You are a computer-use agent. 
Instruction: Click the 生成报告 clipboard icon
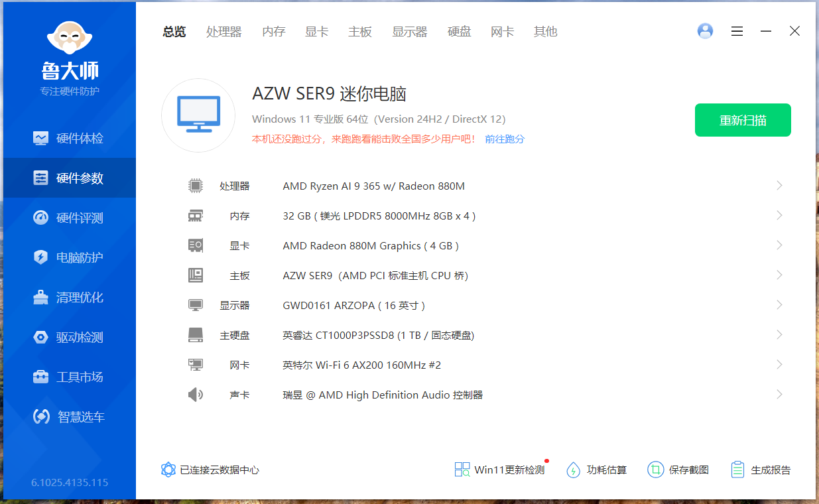pos(737,470)
